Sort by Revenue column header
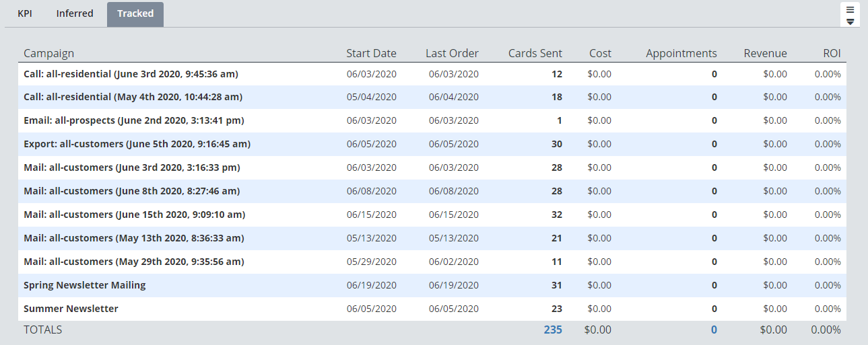This screenshot has height=345, width=868. (765, 53)
